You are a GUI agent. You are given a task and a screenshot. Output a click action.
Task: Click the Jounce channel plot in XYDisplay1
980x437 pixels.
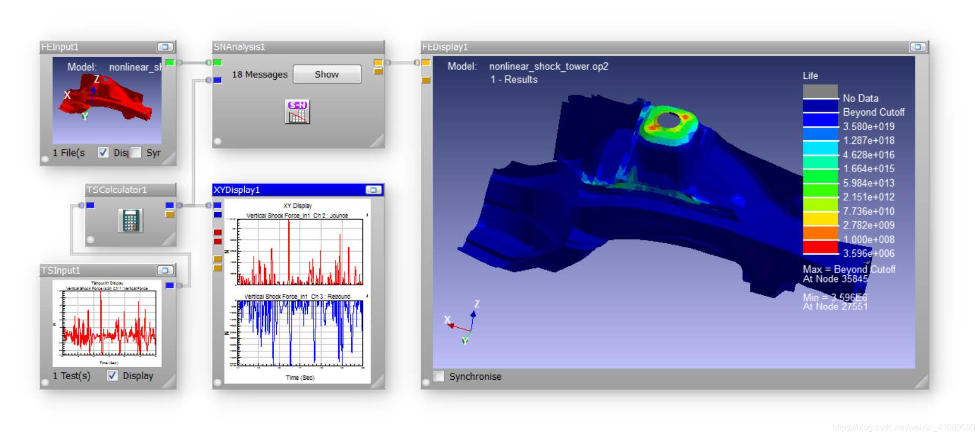pos(300,252)
